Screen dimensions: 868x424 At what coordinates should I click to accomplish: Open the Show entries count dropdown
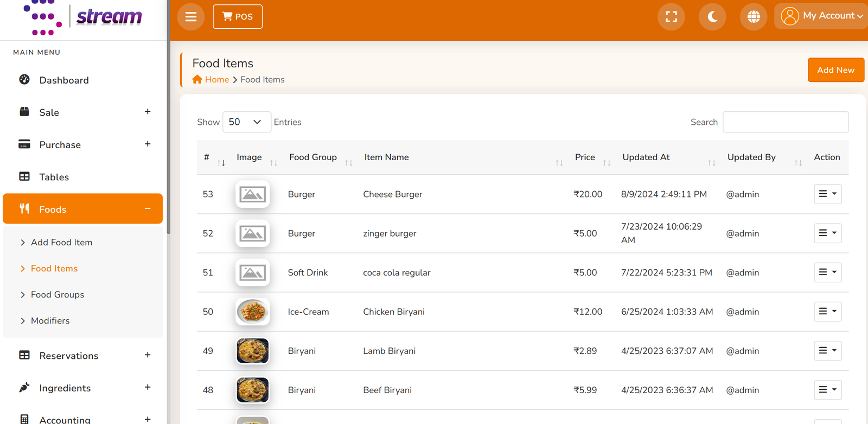246,122
